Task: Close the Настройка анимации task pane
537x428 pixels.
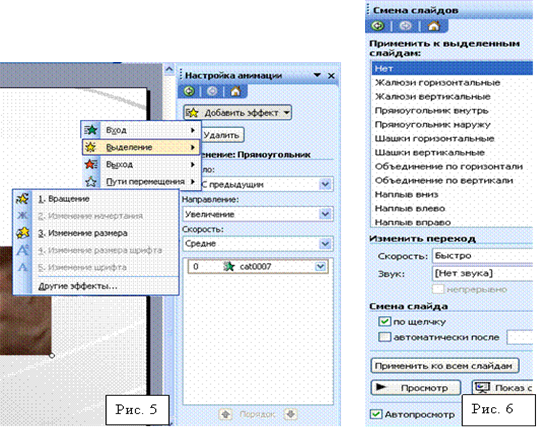Action: (331, 76)
